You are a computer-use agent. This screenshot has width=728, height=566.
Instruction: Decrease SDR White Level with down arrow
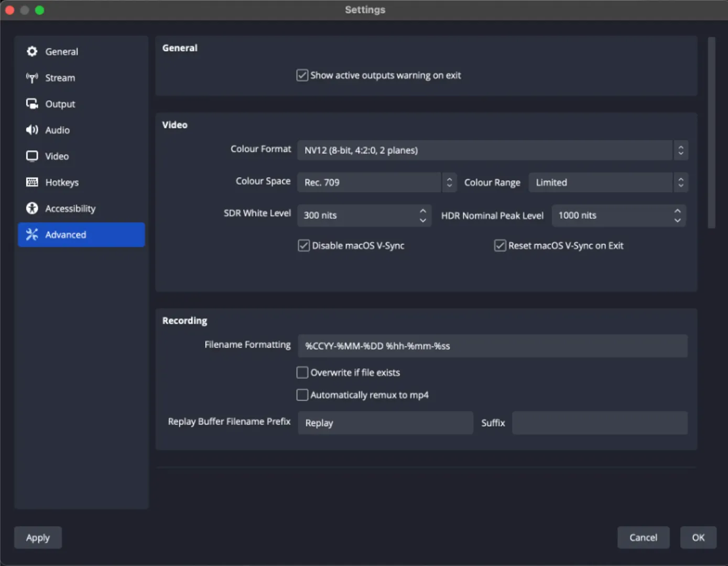coord(423,221)
